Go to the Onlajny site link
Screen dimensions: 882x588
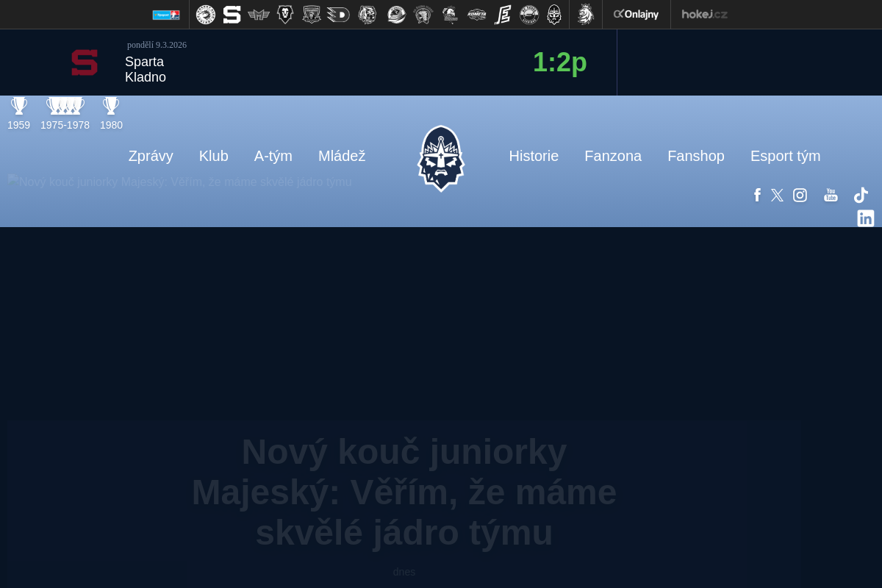(x=637, y=14)
